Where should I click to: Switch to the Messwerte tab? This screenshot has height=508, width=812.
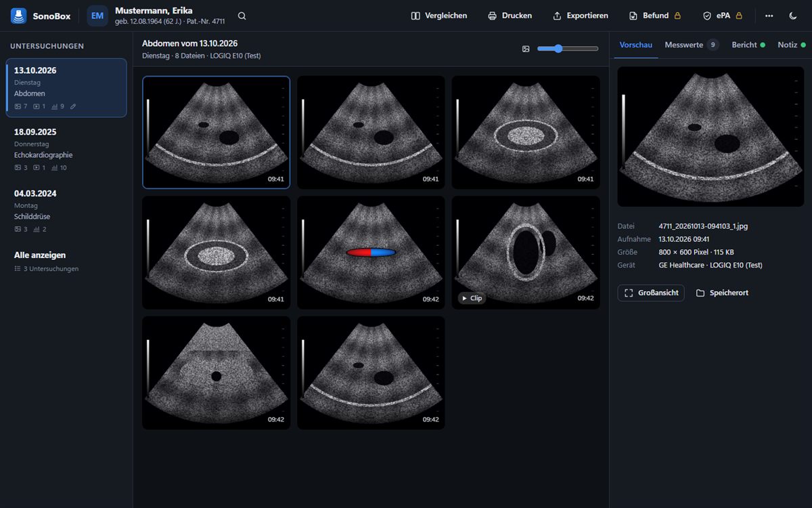(691, 45)
